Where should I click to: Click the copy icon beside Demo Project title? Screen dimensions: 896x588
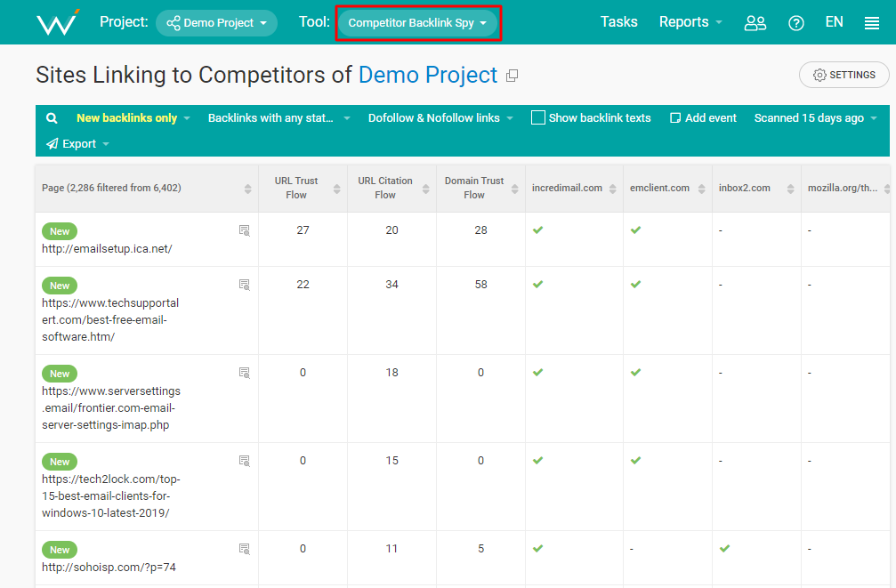click(512, 76)
